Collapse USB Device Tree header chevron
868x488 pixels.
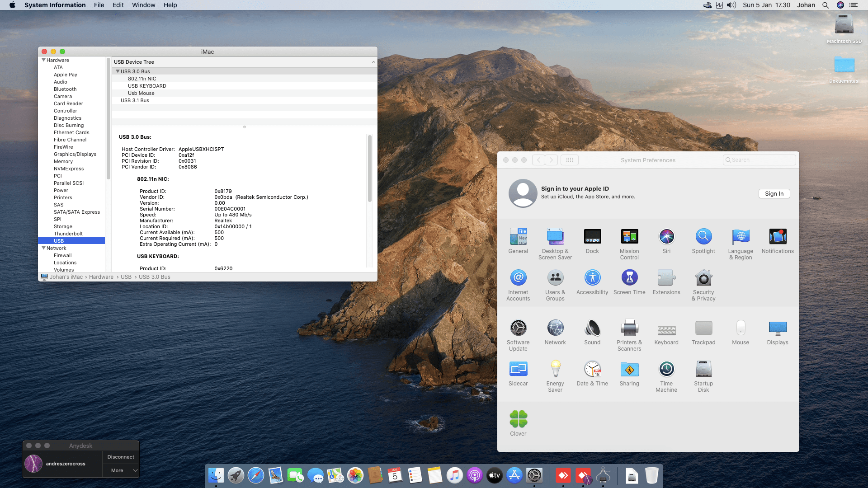click(373, 62)
